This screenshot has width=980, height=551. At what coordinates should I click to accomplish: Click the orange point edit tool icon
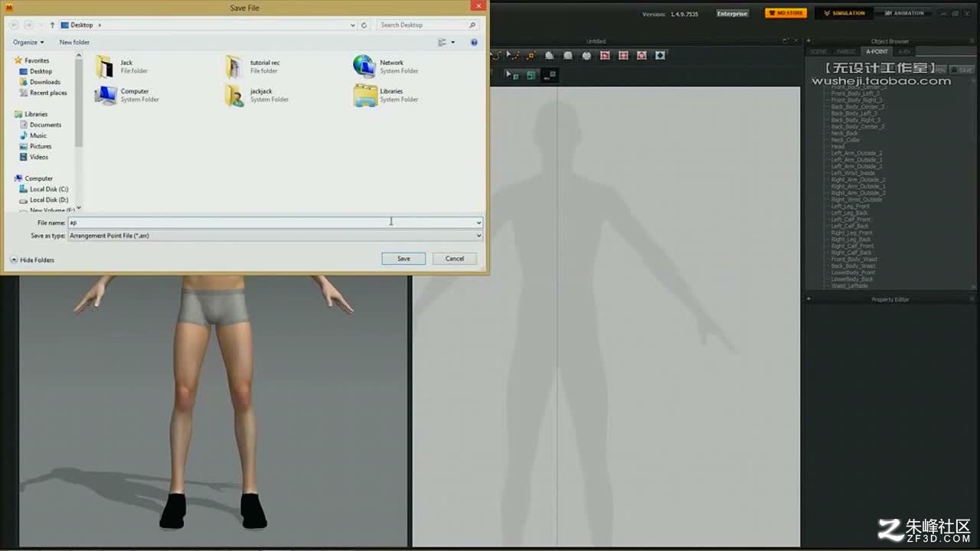pyautogui.click(x=531, y=55)
